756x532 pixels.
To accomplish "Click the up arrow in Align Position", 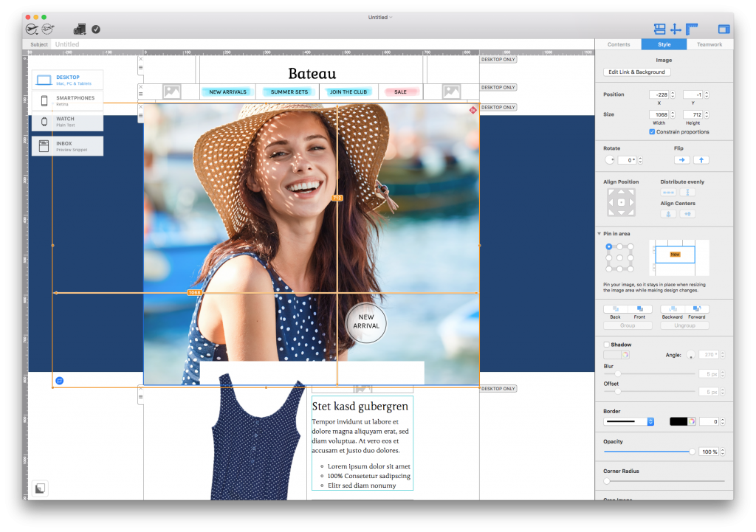I will 621,192.
